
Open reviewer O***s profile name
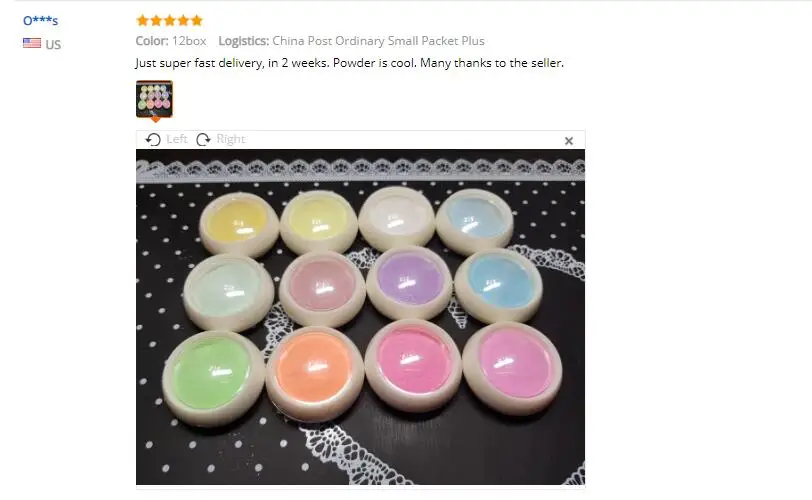coord(40,21)
